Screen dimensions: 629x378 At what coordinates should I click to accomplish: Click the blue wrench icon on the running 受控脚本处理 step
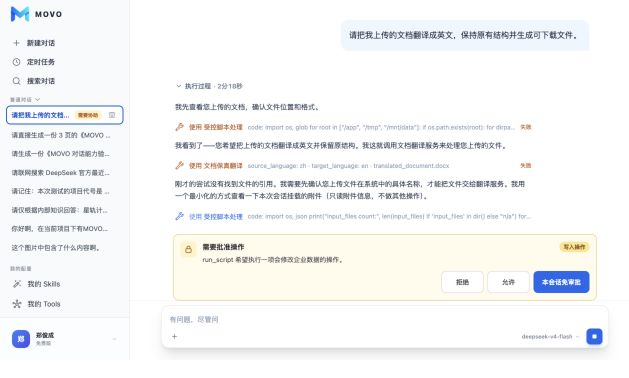tap(179, 216)
